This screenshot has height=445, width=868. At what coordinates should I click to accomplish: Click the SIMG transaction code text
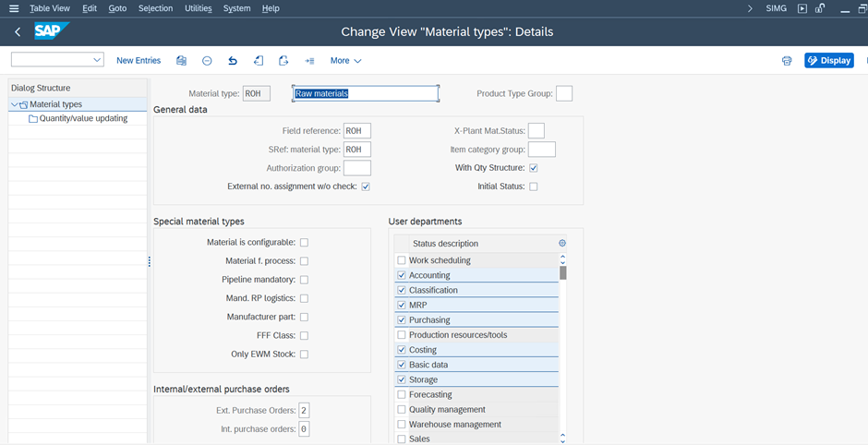pyautogui.click(x=776, y=8)
